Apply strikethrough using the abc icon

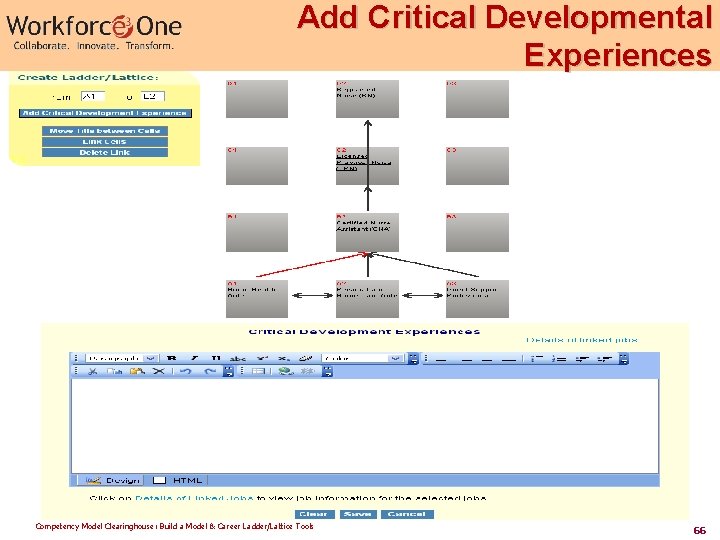(237, 358)
